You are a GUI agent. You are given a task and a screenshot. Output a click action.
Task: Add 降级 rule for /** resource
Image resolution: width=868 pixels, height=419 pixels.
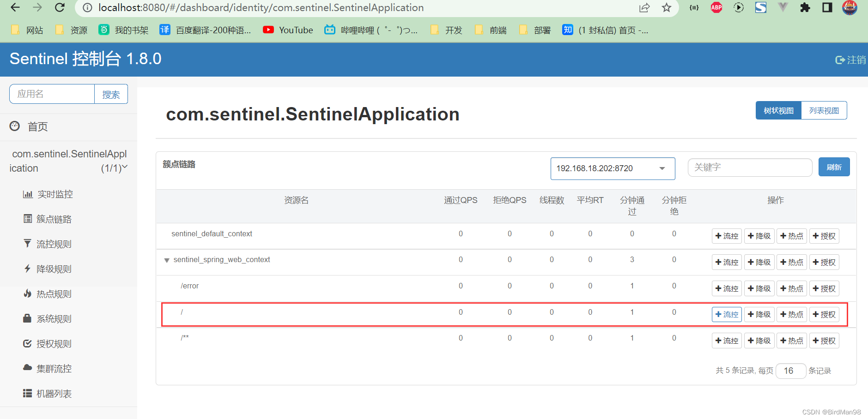pyautogui.click(x=759, y=341)
